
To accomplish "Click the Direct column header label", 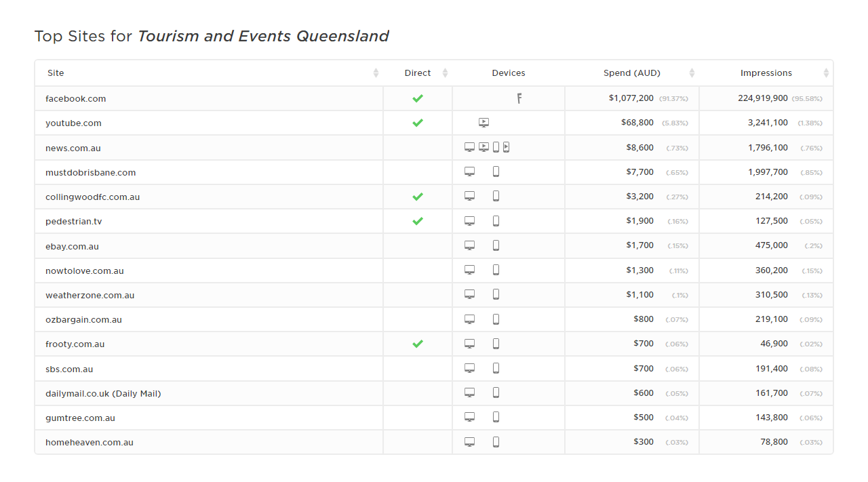I will click(x=418, y=73).
